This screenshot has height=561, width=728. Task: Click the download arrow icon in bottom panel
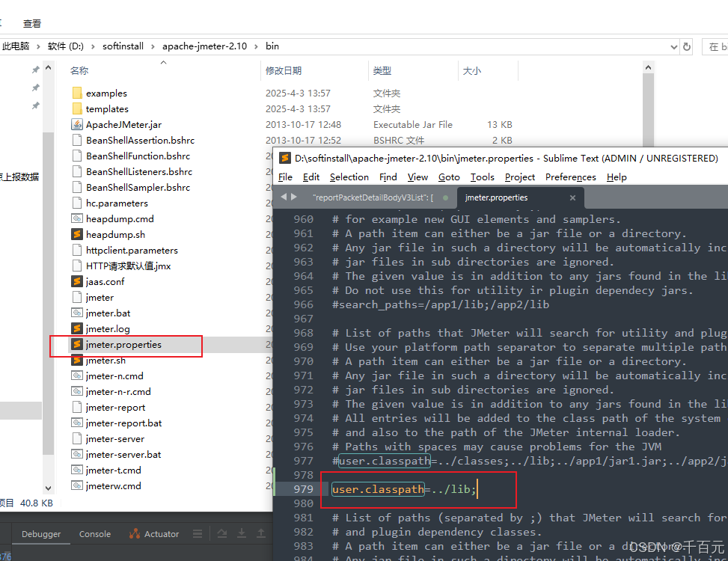pyautogui.click(x=242, y=533)
